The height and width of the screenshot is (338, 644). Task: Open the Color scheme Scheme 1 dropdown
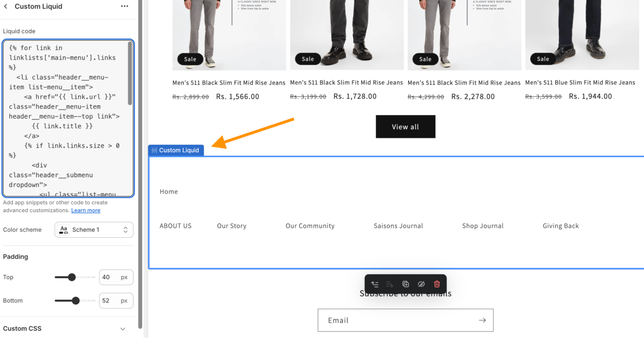[x=94, y=230]
